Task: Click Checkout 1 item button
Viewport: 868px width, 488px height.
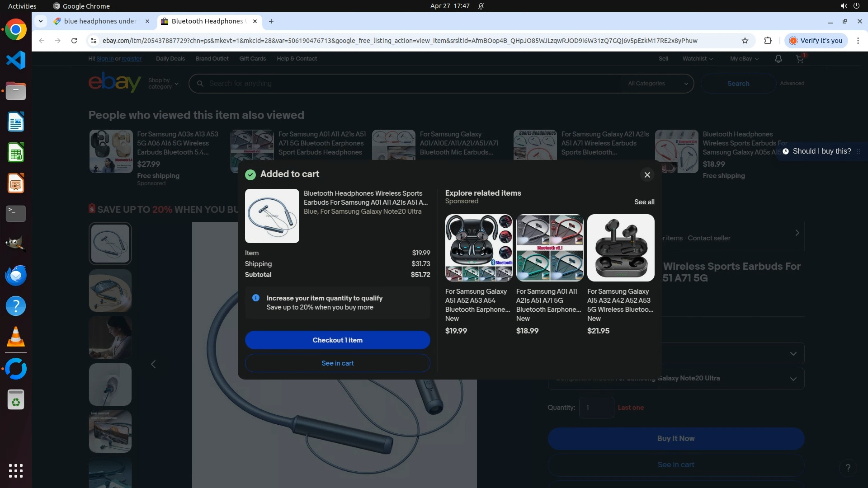Action: [337, 340]
